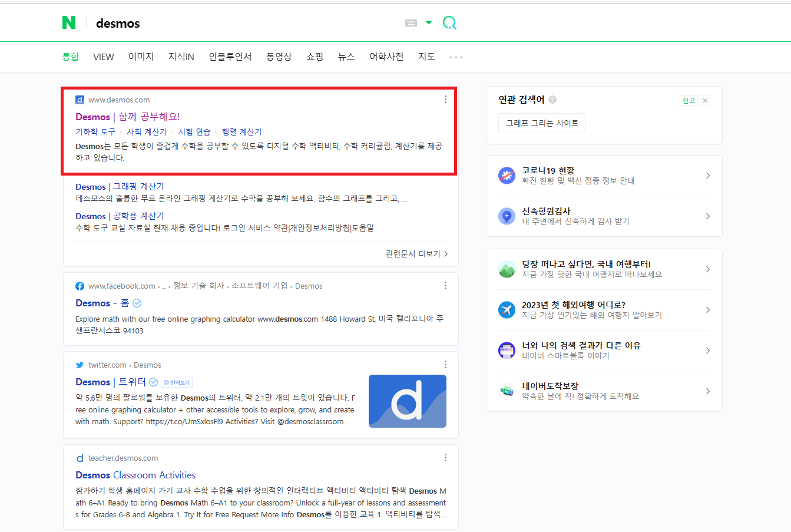Open the 사칙 계산기 sublink
This screenshot has width=791, height=532.
[147, 132]
